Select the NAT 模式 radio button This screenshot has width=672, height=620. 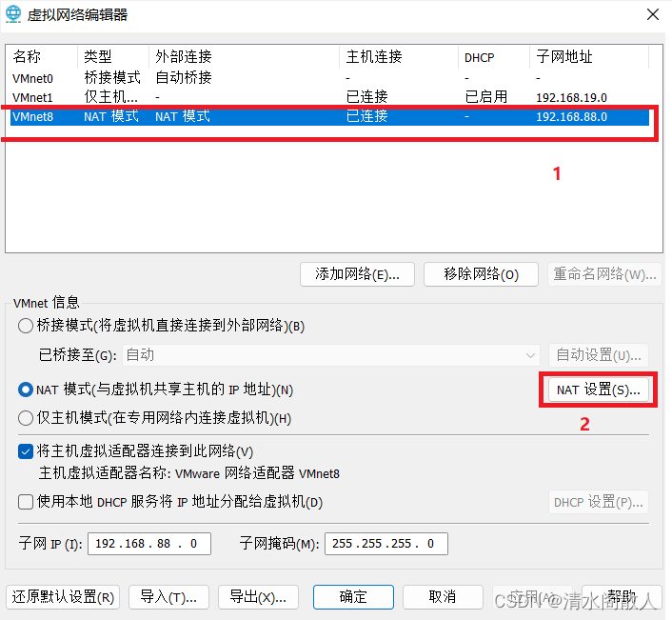(26, 390)
